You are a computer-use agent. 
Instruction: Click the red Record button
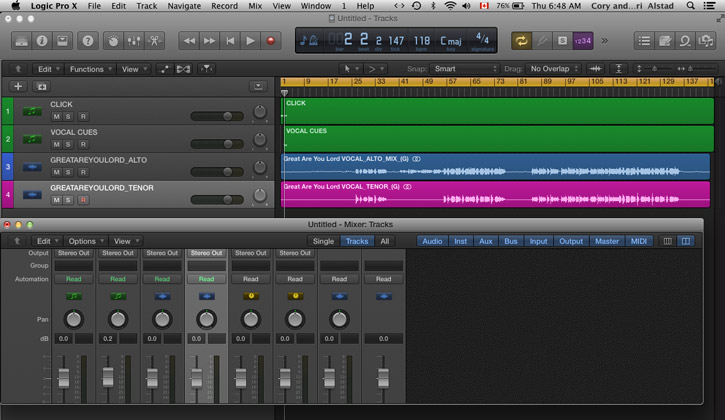[x=270, y=41]
